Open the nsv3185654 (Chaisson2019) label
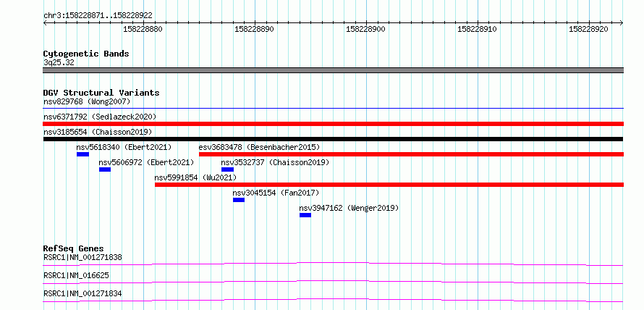The width and height of the screenshot is (644, 310). point(98,132)
